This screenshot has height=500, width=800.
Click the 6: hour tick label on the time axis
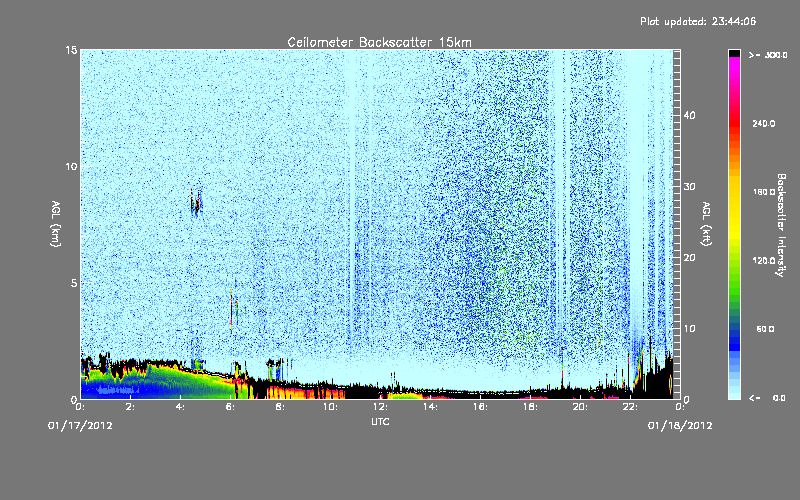(x=230, y=407)
